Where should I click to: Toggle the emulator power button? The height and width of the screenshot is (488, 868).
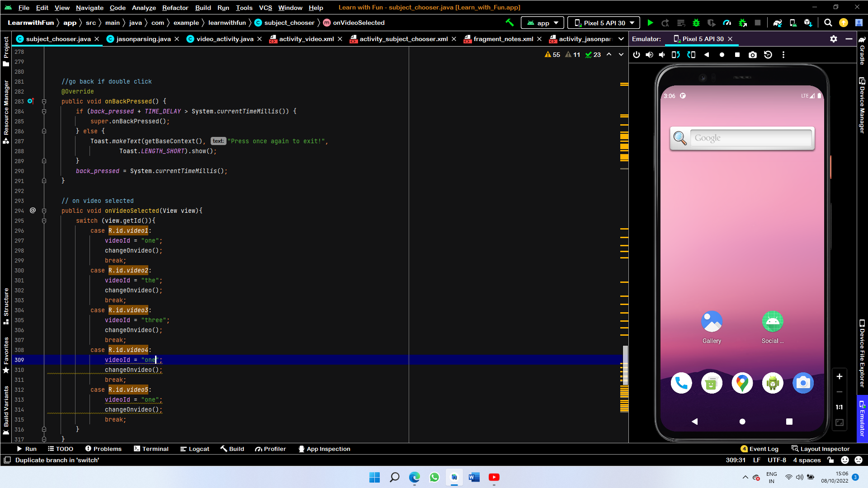(637, 55)
